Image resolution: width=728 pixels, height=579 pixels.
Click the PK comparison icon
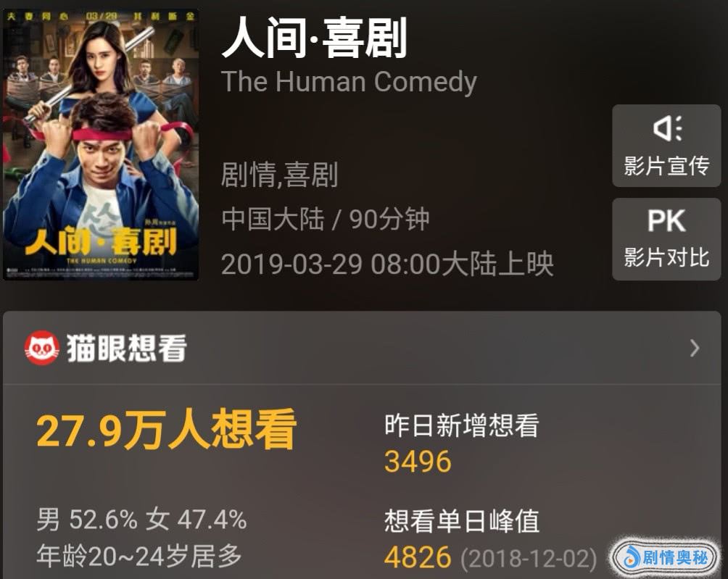click(666, 220)
